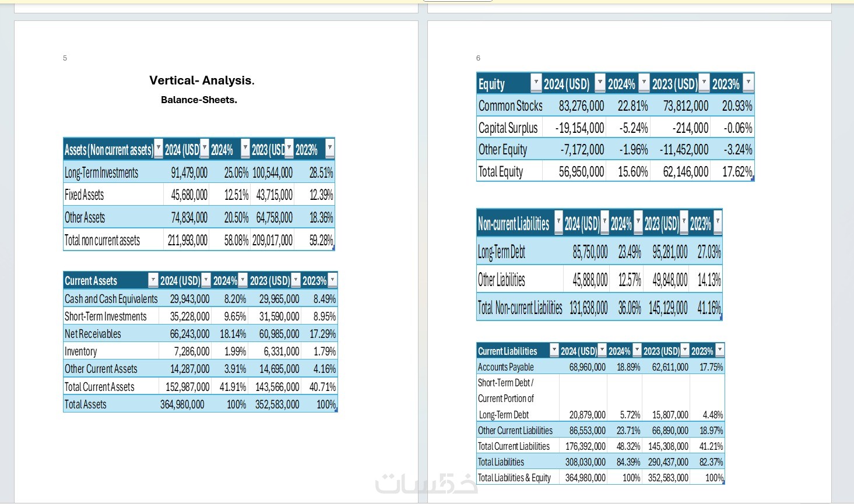Select the 'Fixed Assets' row label
The image size is (854, 504).
tap(84, 195)
